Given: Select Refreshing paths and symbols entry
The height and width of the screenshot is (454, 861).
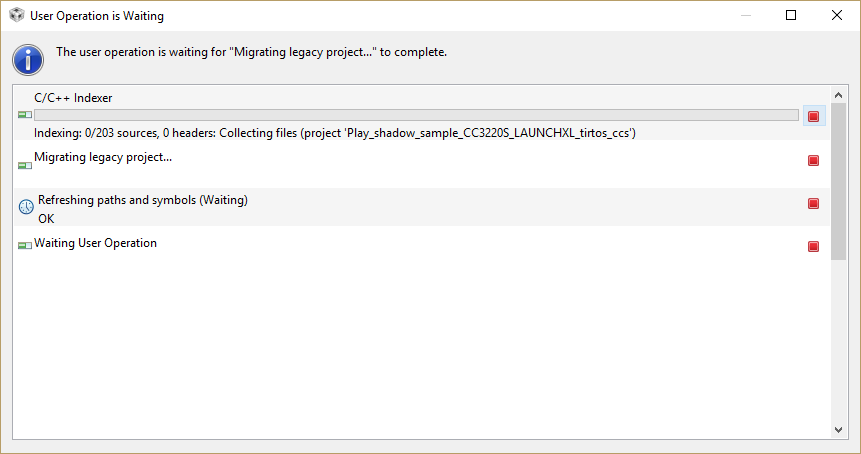Looking at the screenshot, I should [x=142, y=200].
